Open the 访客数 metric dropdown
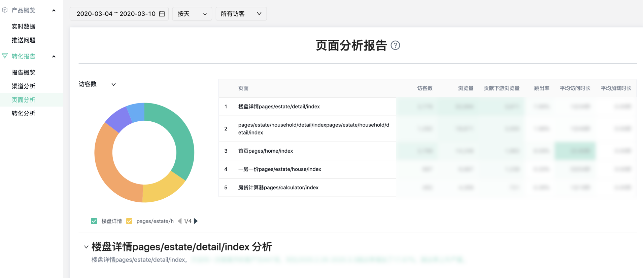 97,84
